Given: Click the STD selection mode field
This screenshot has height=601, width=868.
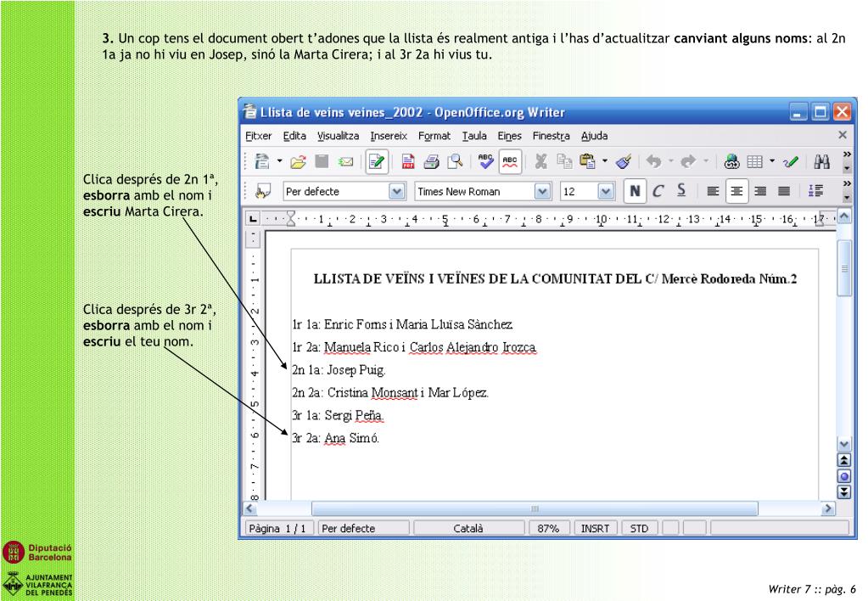Looking at the screenshot, I should click(640, 529).
